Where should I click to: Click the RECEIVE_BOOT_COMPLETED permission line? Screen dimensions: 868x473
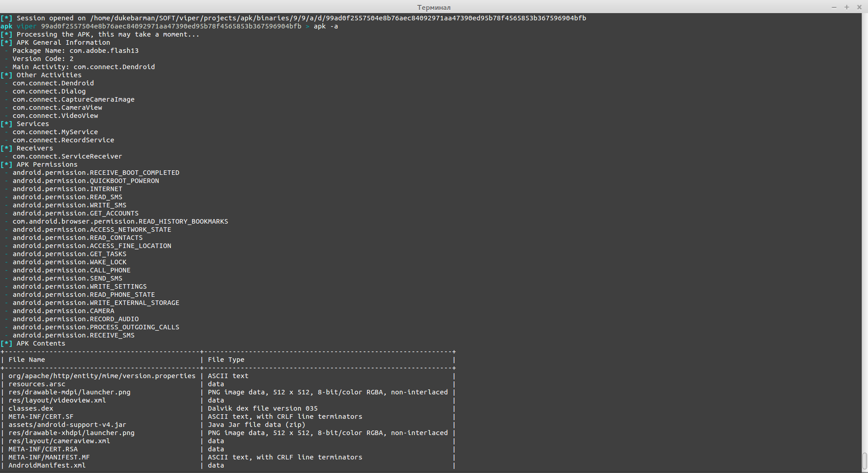coord(96,173)
